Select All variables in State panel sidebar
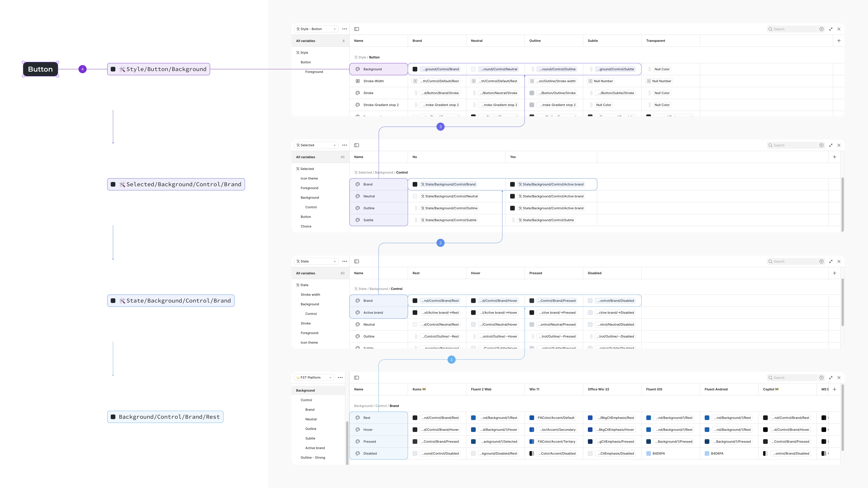Screen dimensions: 868x488 (305, 273)
